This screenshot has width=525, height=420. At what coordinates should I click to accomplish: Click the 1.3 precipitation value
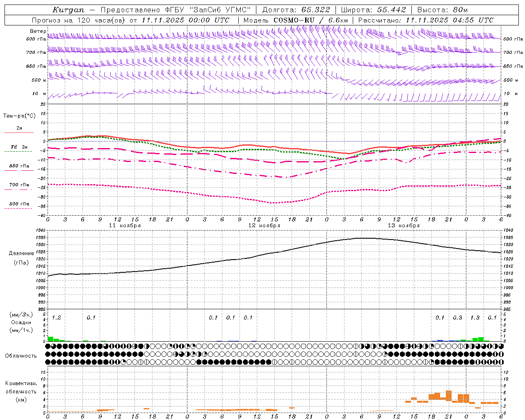[475, 318]
